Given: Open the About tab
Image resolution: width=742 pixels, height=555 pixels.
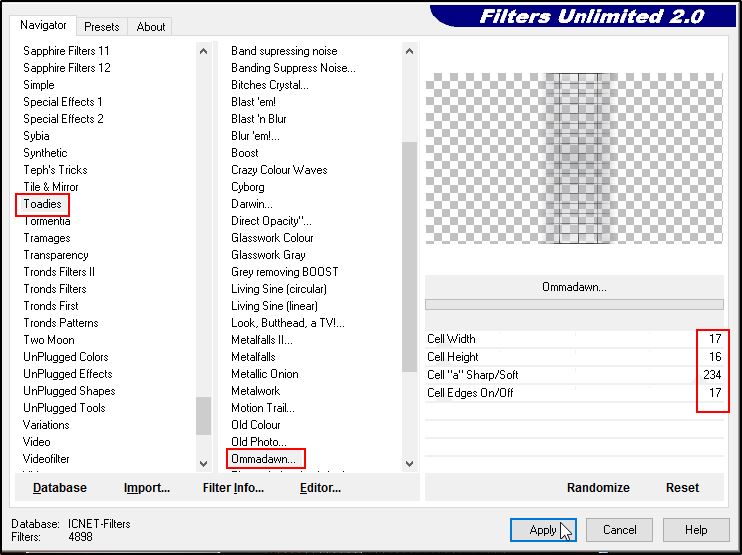Looking at the screenshot, I should pyautogui.click(x=151, y=27).
